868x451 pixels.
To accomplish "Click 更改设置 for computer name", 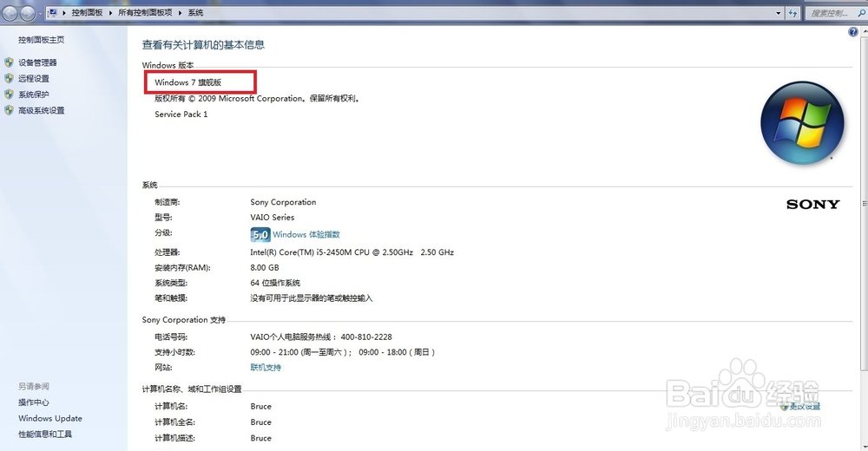I will [805, 406].
